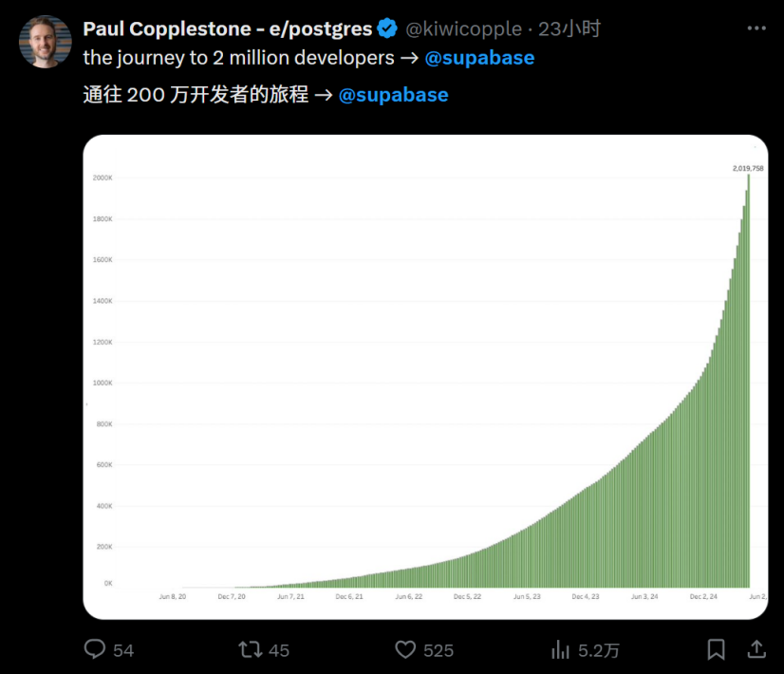Viewport: 784px width, 674px height.
Task: Click the share upload arrow icon
Action: point(756,649)
